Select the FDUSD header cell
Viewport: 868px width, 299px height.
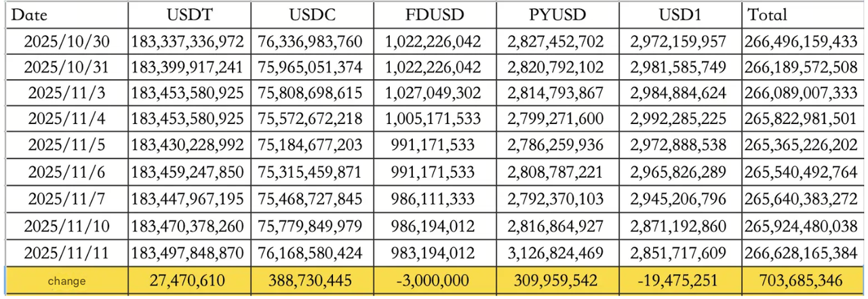433,15
